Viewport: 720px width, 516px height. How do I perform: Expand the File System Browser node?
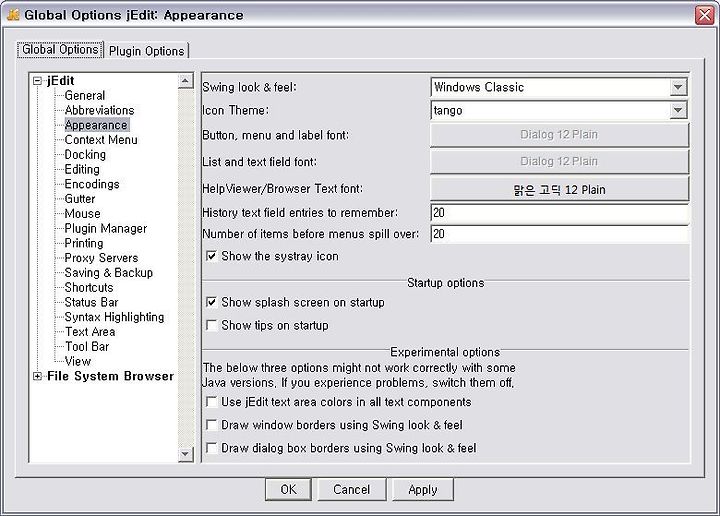click(x=37, y=376)
